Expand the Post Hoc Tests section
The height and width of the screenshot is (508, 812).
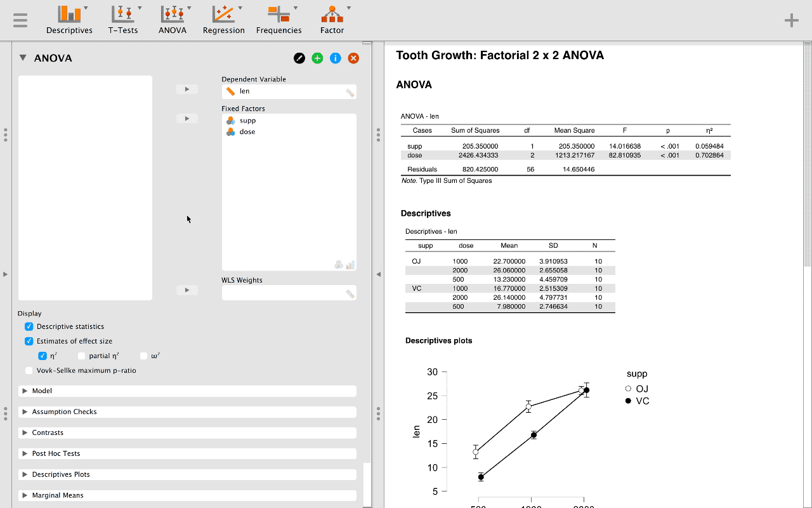187,454
